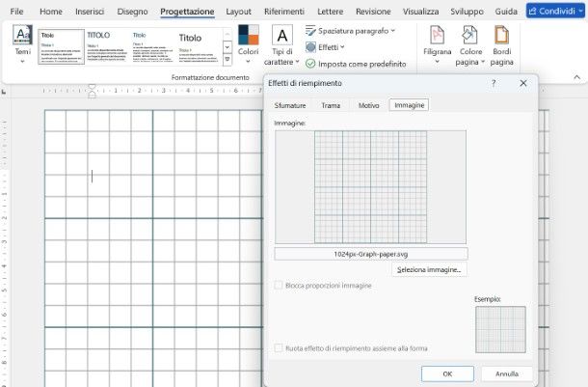Viewport: 588px width, 387px height.
Task: Switch to the Motivo tab
Action: (368, 105)
